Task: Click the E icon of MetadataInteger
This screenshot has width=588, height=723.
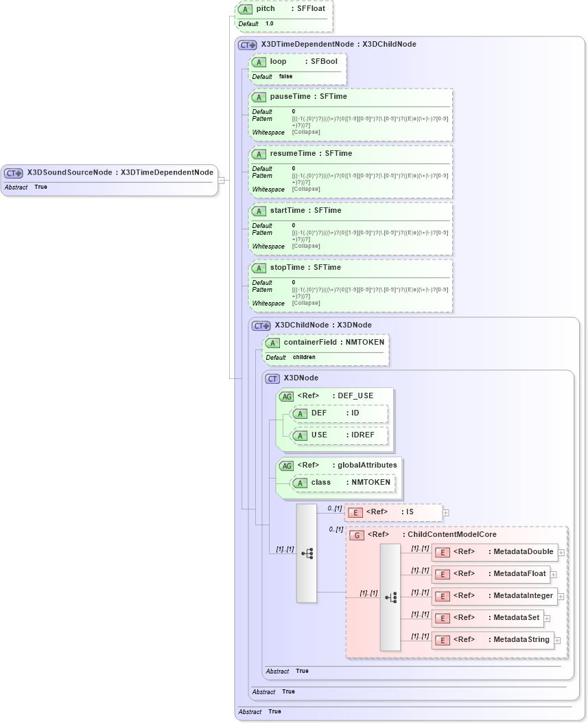Action: point(443,597)
